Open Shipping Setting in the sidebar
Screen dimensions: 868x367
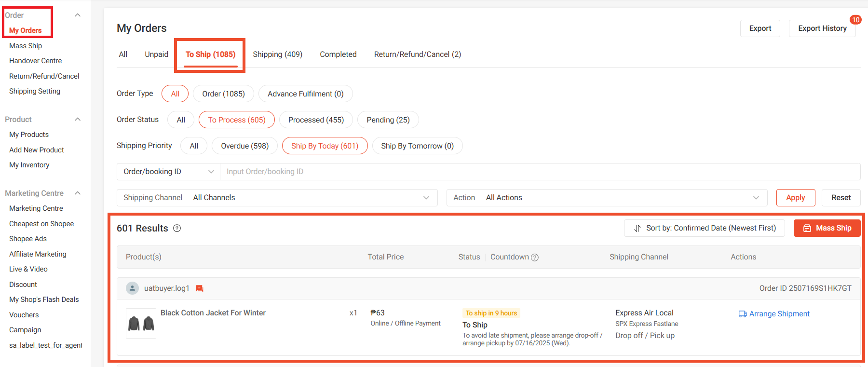(35, 91)
